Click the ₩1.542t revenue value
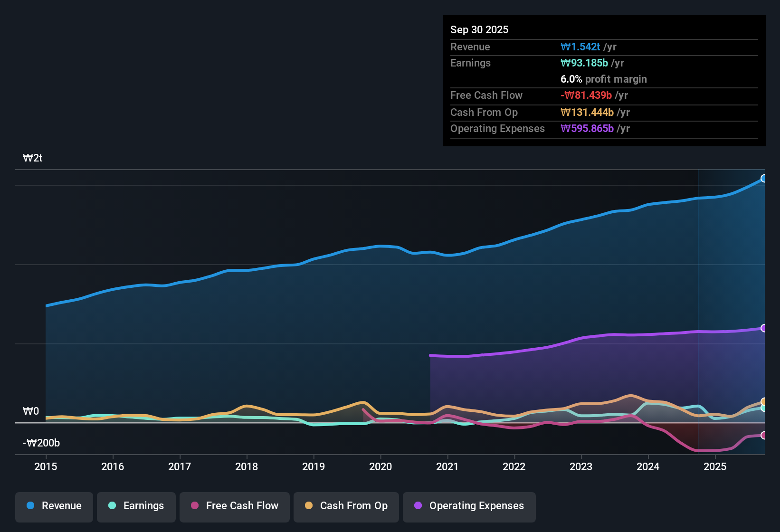Image resolution: width=780 pixels, height=532 pixels. [x=580, y=47]
